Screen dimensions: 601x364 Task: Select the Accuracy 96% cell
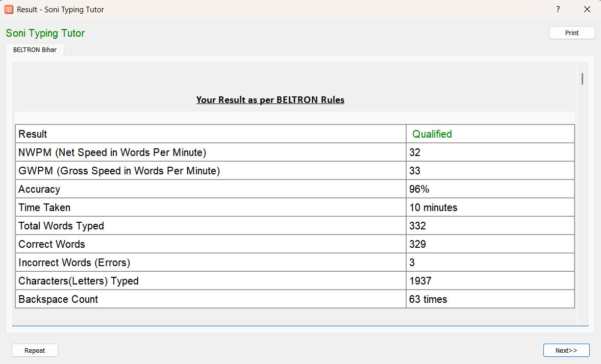(x=490, y=189)
